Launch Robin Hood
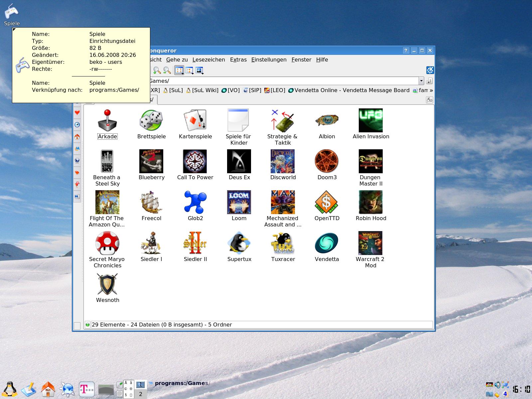Screen dimensions: 532x399 click(371, 206)
